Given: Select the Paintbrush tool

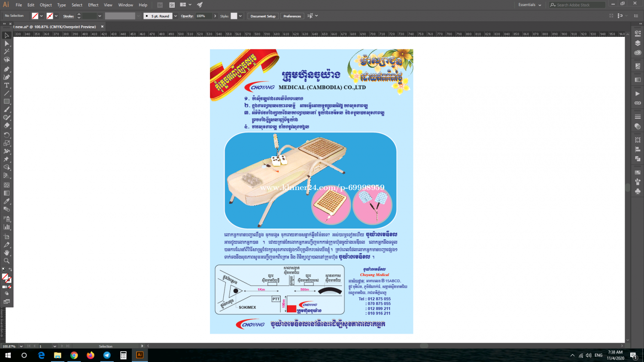Looking at the screenshot, I should (6, 109).
